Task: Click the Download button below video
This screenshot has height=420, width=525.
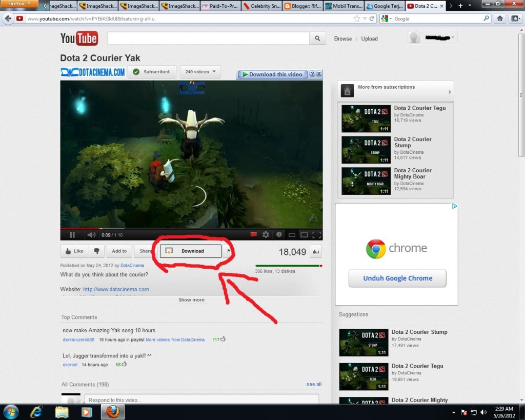Action: tap(191, 251)
